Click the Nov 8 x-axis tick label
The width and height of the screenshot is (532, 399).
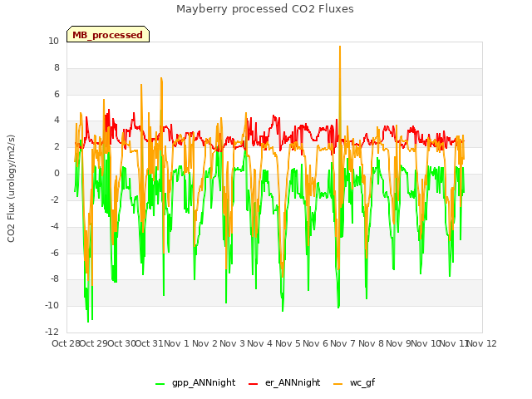click(371, 343)
